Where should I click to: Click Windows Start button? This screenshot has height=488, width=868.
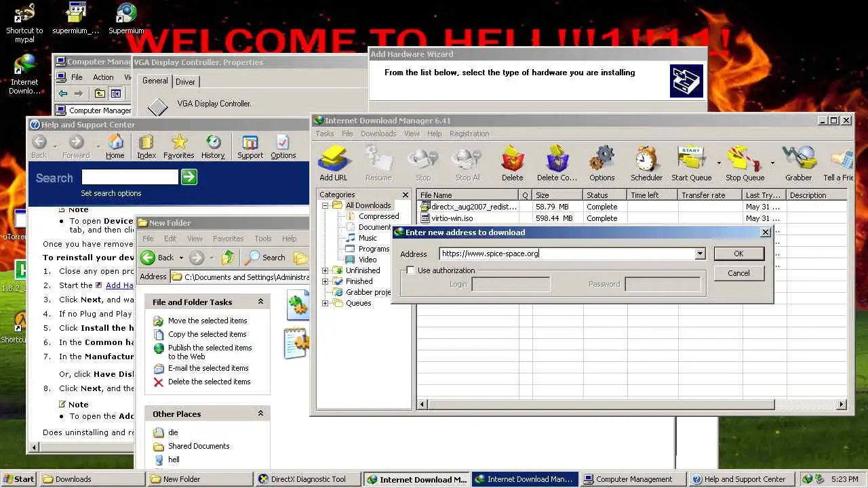coord(19,479)
